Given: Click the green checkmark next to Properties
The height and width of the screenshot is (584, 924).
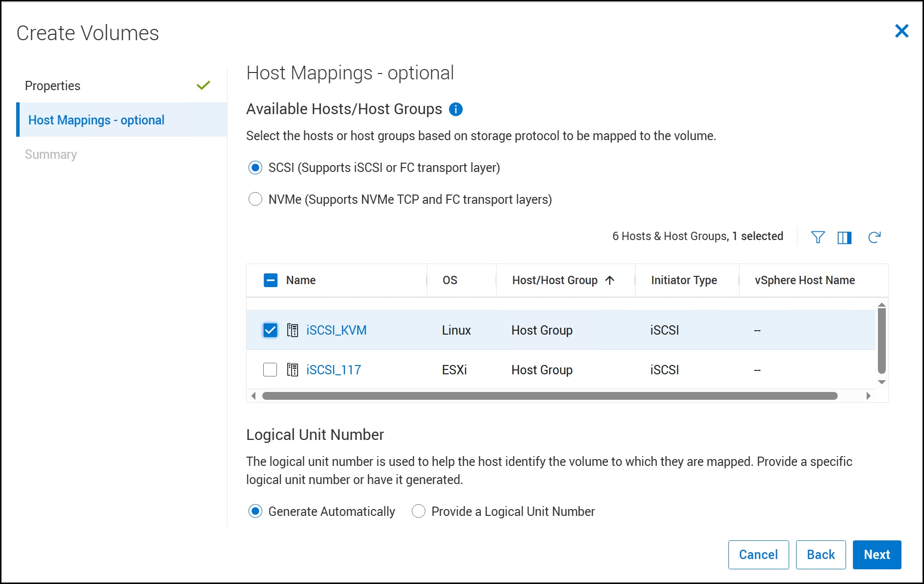Looking at the screenshot, I should [x=203, y=85].
